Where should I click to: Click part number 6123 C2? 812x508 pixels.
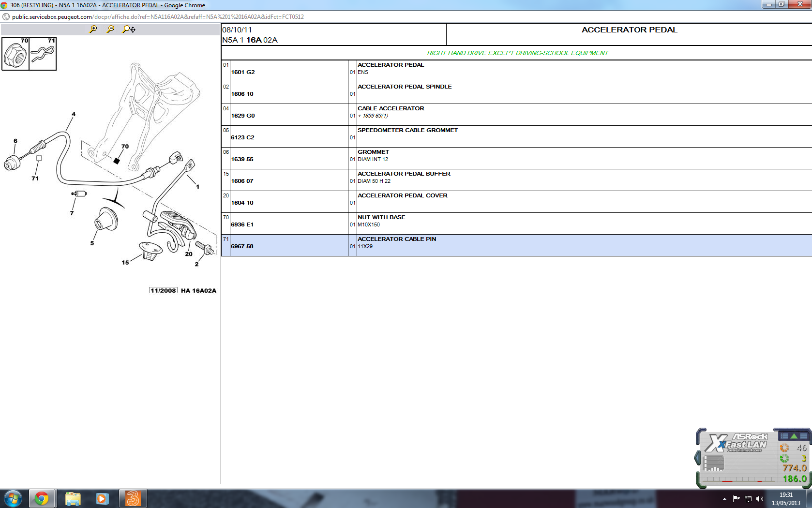(243, 137)
